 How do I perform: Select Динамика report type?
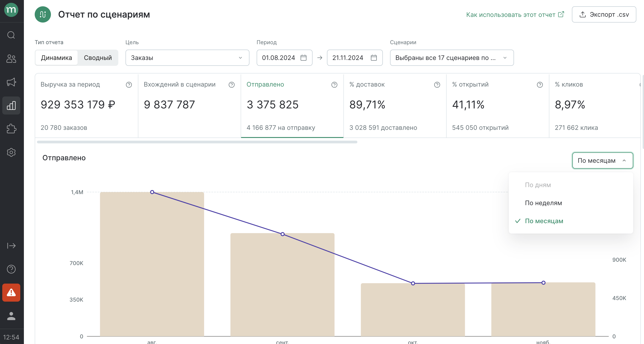coord(57,58)
